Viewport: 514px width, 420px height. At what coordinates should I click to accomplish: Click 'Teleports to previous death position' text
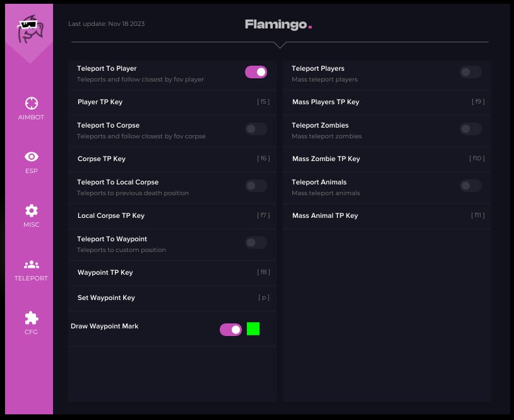133,193
